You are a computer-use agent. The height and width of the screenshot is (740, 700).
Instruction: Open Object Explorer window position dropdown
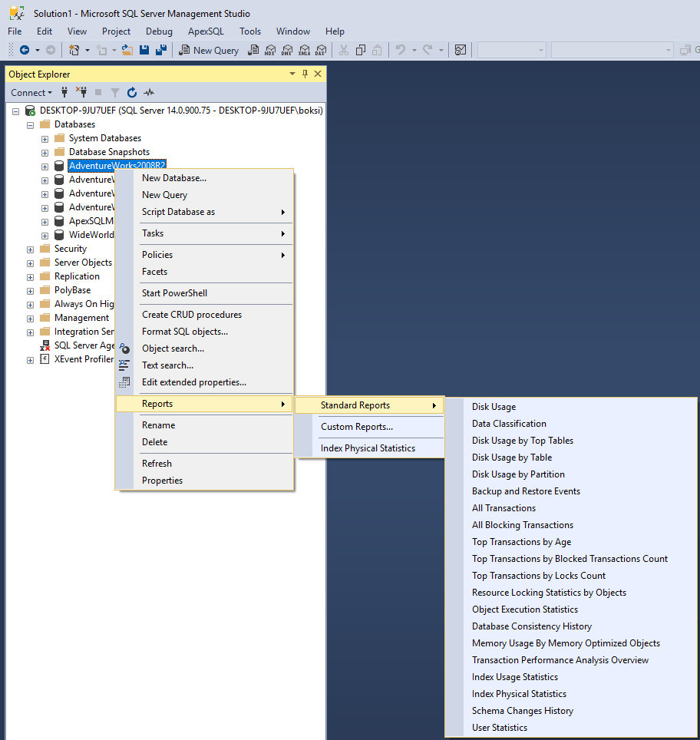point(292,74)
